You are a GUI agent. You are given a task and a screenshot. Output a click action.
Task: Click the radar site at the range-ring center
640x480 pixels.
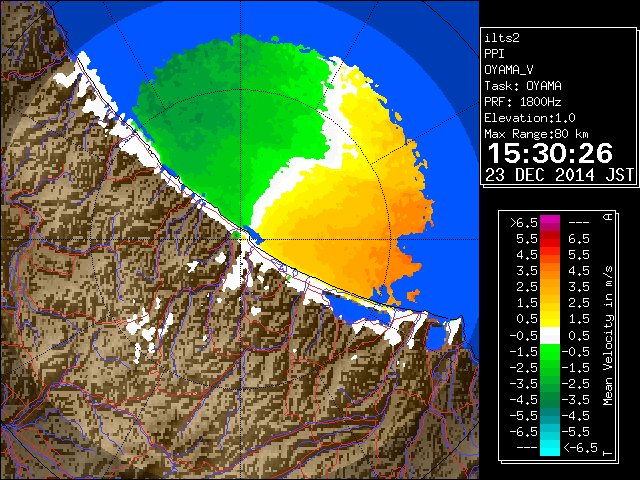pos(240,239)
